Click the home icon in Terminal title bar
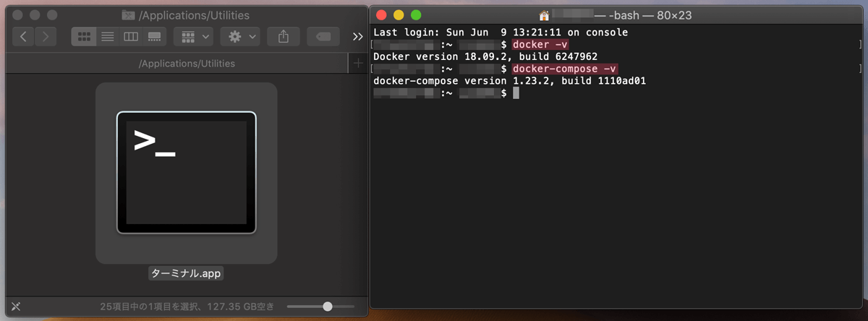868x321 pixels. [545, 15]
